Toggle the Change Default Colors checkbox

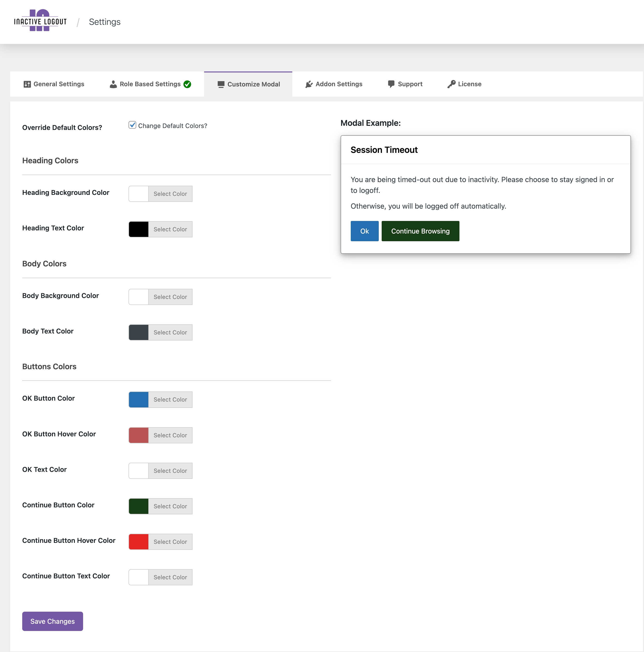pos(132,125)
